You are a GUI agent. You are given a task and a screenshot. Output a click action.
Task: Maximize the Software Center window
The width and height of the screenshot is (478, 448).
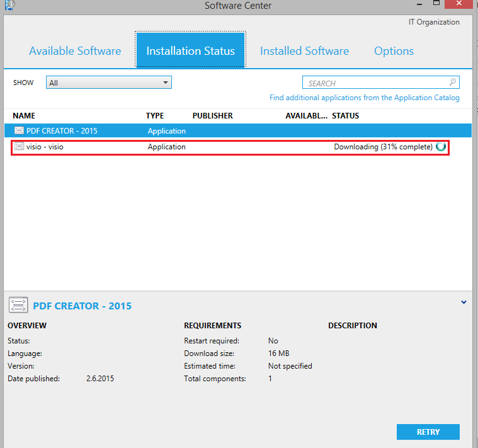(436, 3)
